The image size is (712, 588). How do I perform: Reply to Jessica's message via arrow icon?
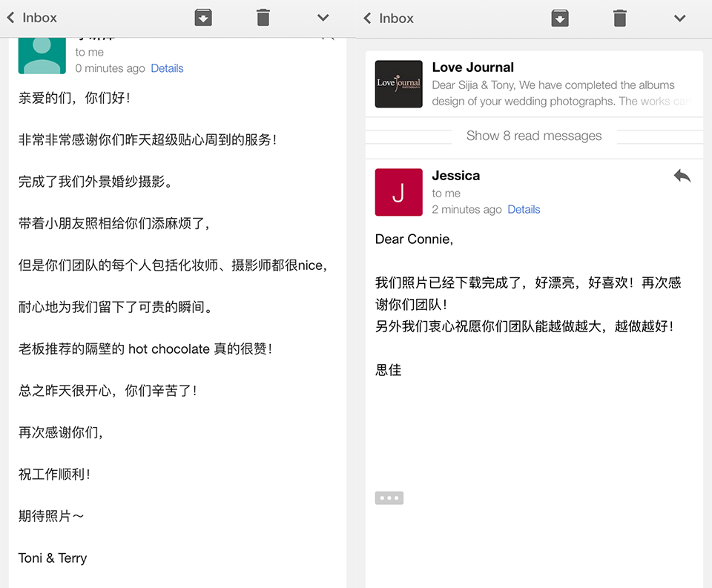(682, 176)
